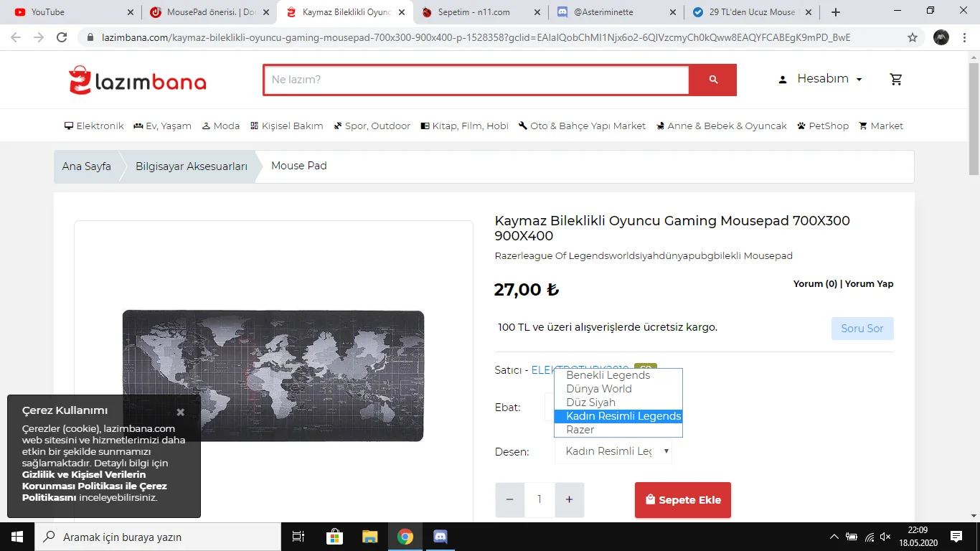This screenshot has height=551, width=980.
Task: Go to Ana Sayfa breadcrumb
Action: point(87,166)
